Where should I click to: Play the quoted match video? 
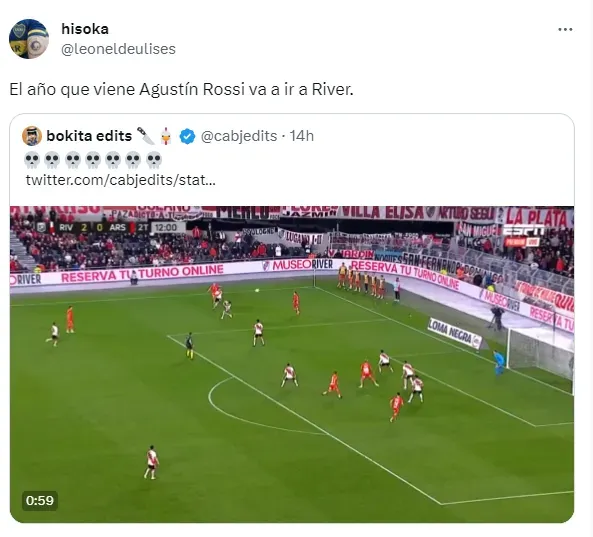[x=292, y=364]
